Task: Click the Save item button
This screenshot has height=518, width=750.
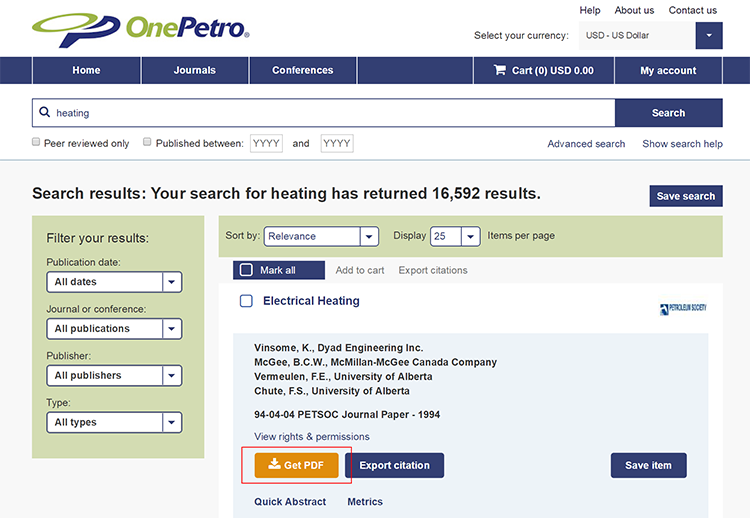Action: 649,465
